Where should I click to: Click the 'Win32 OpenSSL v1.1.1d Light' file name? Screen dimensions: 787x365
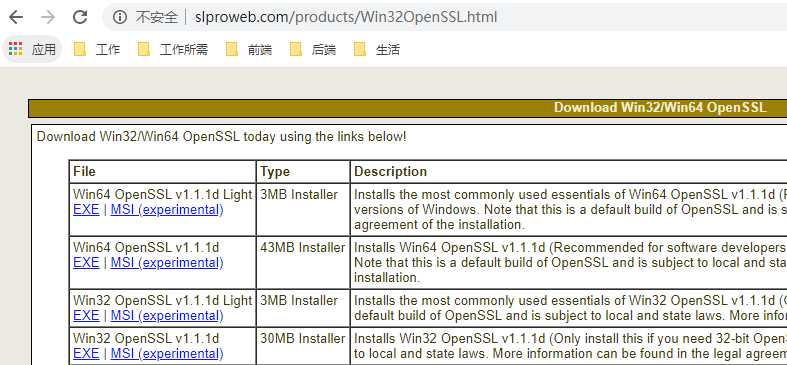pos(163,300)
